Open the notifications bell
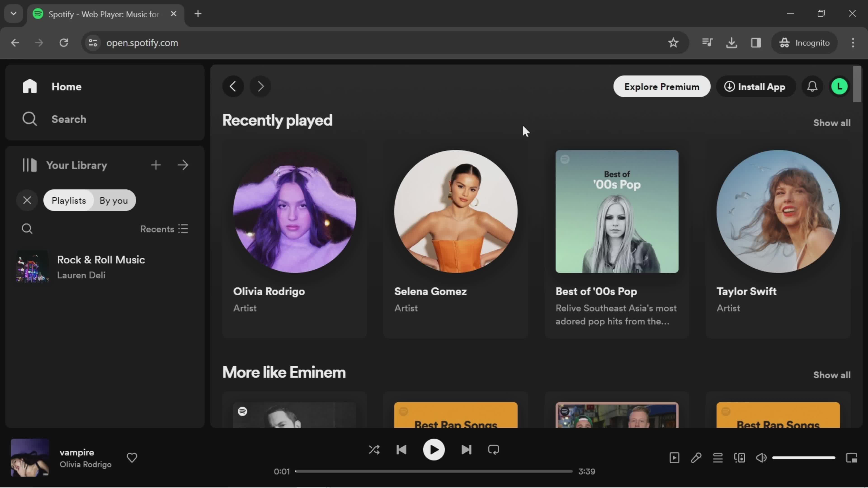 click(x=812, y=87)
